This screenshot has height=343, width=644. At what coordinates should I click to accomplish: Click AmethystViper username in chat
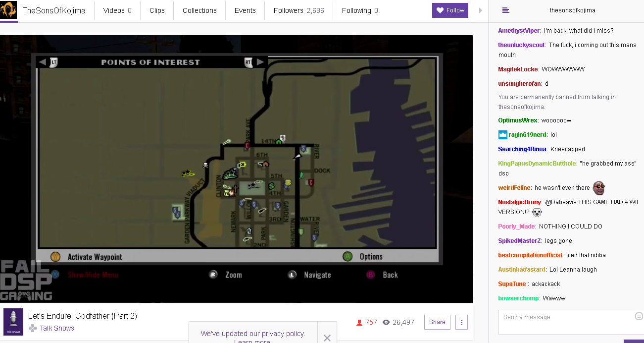tap(519, 31)
